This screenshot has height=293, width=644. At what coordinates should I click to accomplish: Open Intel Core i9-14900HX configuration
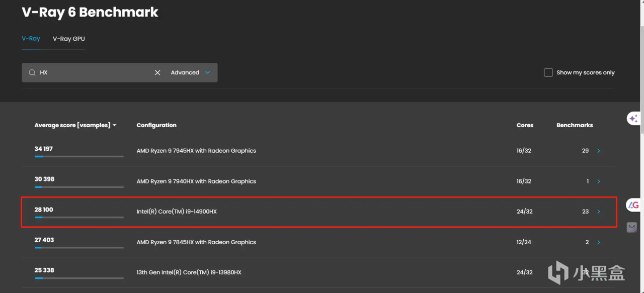pyautogui.click(x=177, y=212)
